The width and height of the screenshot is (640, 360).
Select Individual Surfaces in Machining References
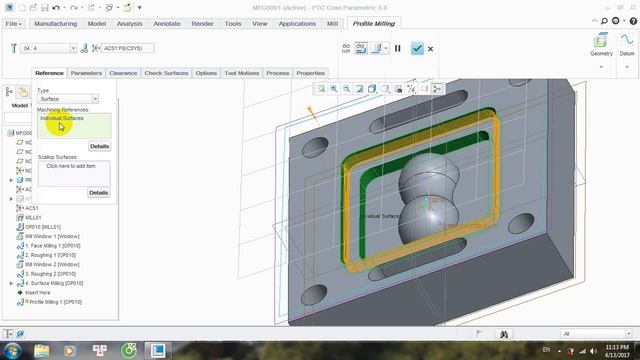click(x=62, y=118)
